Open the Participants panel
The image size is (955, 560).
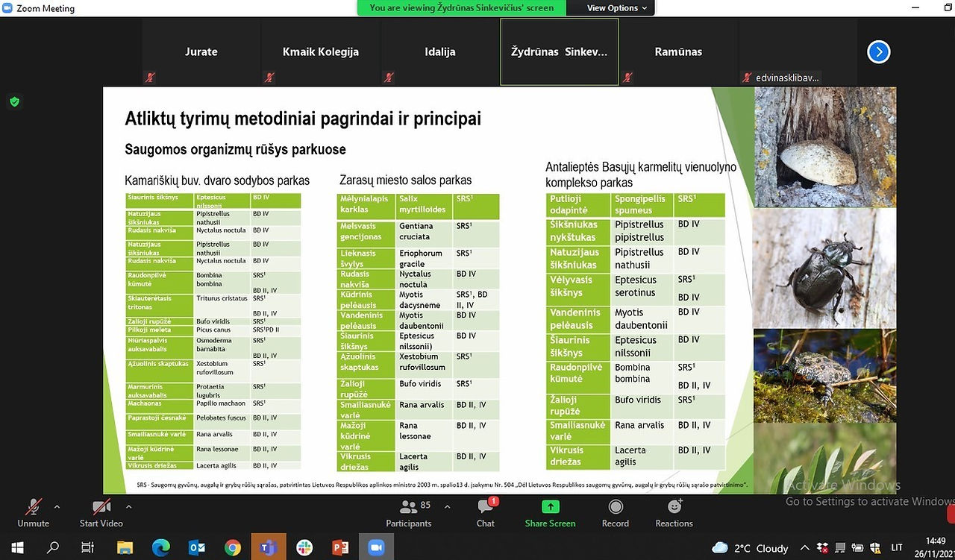[409, 513]
